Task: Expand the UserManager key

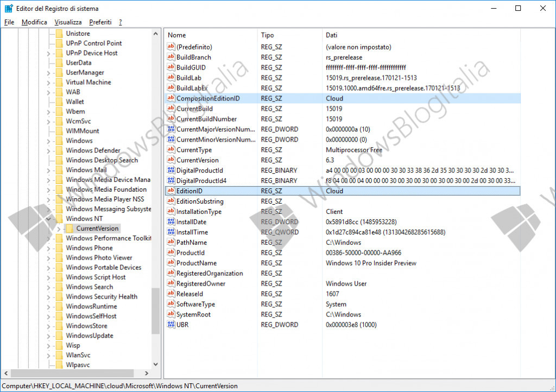Action: pos(48,73)
